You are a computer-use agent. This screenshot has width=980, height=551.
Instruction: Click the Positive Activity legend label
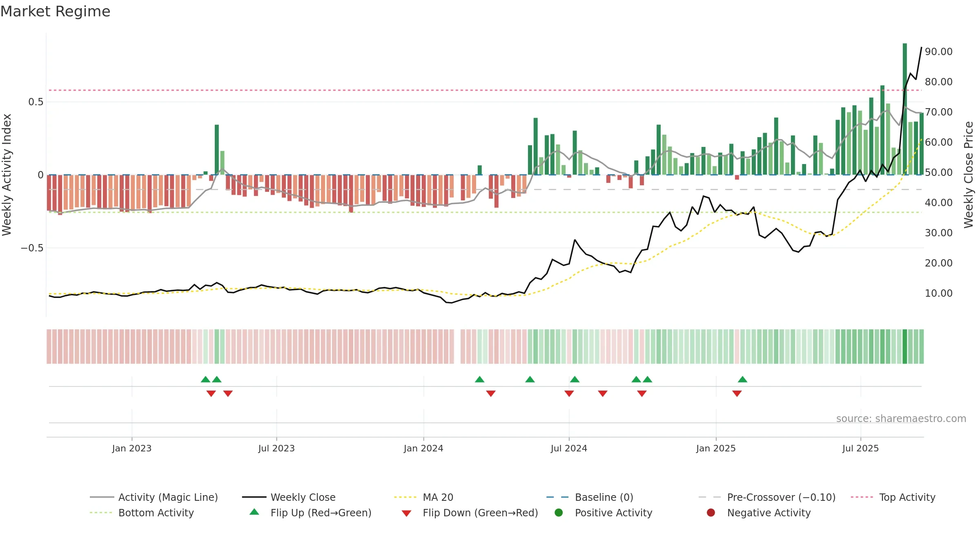point(613,513)
